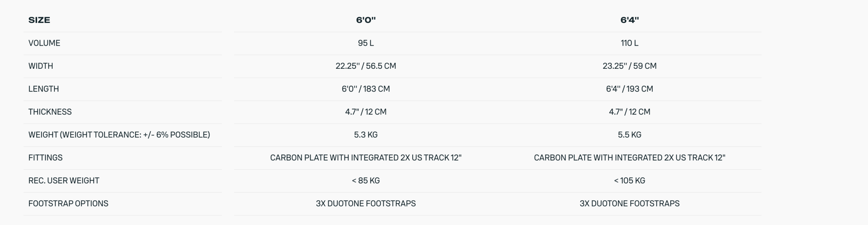Viewport: 868px width, 225px height.
Task: Click the FOOTSTRAP OPTIONS row label
Action: coord(68,204)
